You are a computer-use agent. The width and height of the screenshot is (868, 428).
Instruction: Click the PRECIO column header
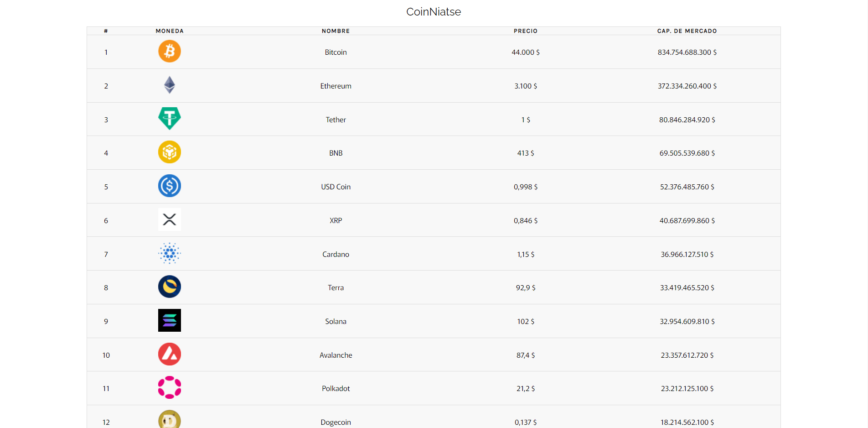(x=526, y=31)
